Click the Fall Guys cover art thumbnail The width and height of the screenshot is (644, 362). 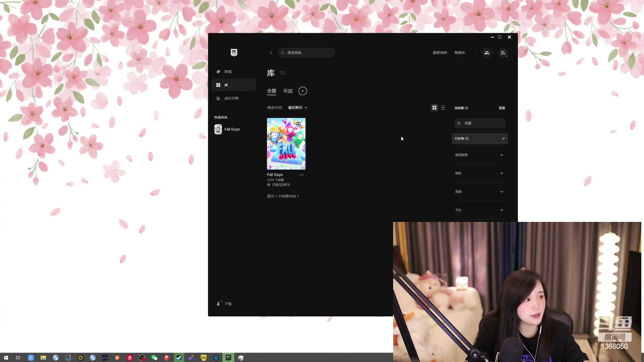point(286,144)
